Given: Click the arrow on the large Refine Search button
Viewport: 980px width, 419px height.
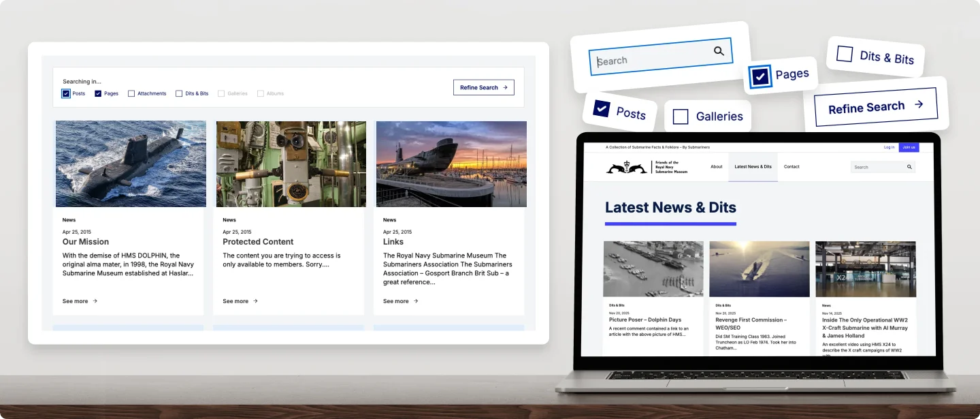Looking at the screenshot, I should (x=919, y=105).
